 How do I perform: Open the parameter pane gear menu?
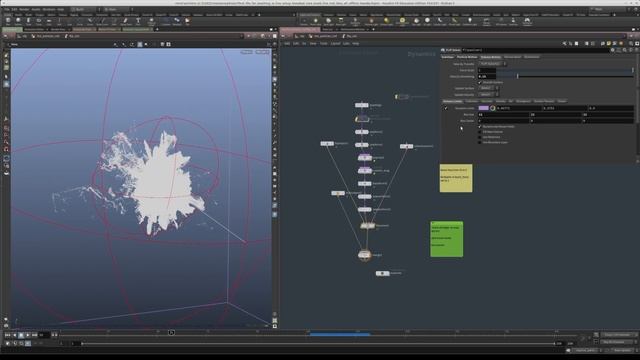613,50
